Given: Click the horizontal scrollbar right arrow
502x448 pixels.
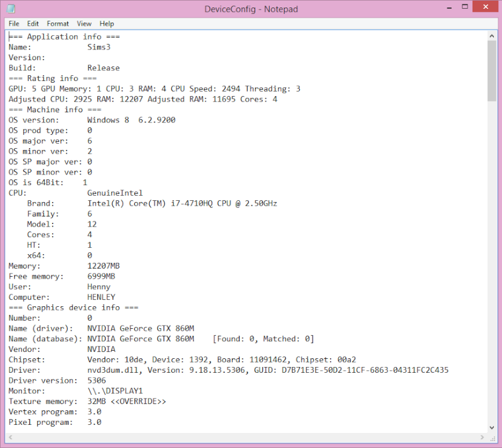Looking at the screenshot, I should tap(482, 437).
